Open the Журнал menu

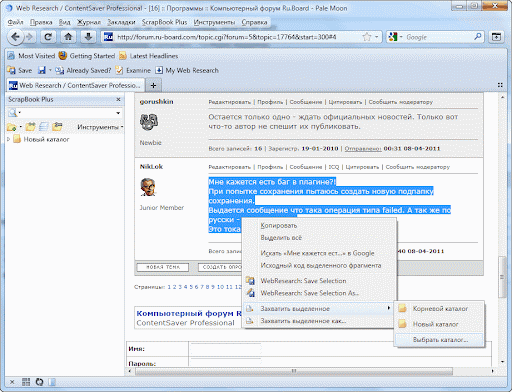89,22
